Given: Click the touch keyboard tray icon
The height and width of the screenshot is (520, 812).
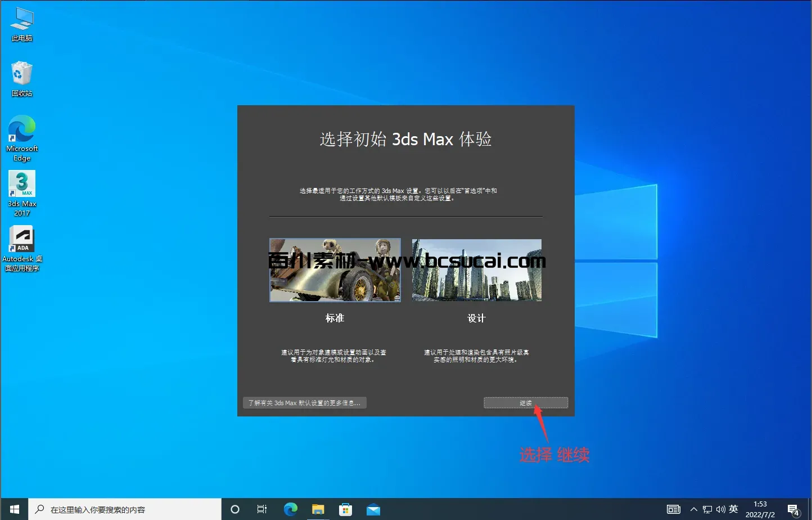Looking at the screenshot, I should (674, 509).
